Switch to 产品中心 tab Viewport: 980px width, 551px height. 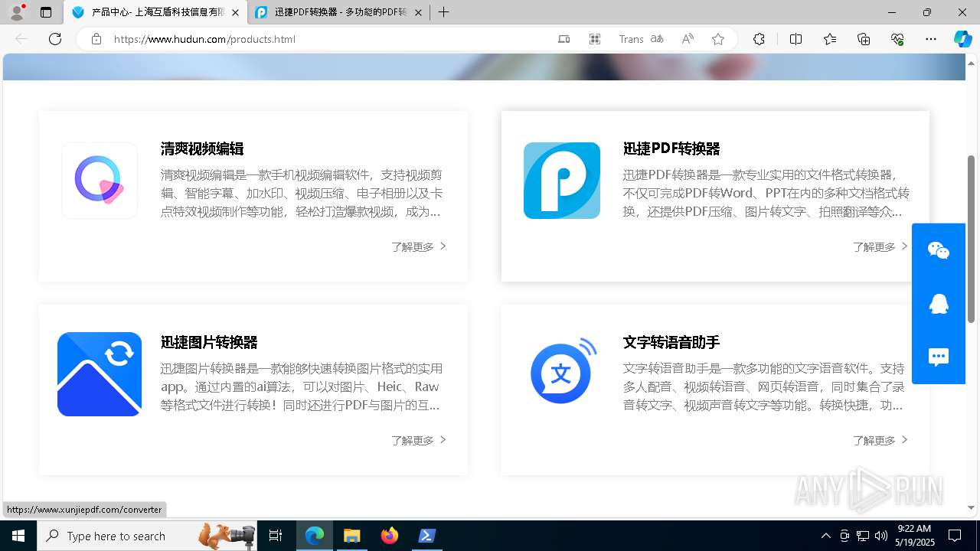[155, 13]
